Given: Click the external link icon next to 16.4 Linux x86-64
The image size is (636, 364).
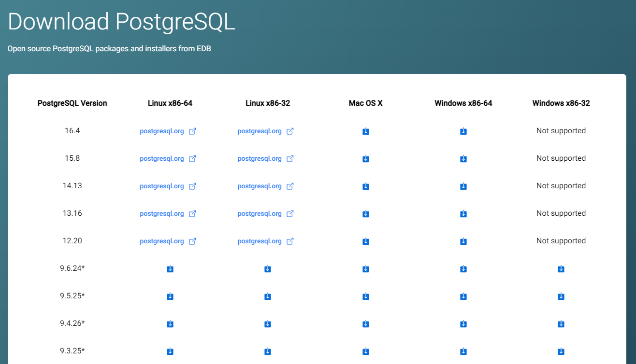Looking at the screenshot, I should 193,131.
